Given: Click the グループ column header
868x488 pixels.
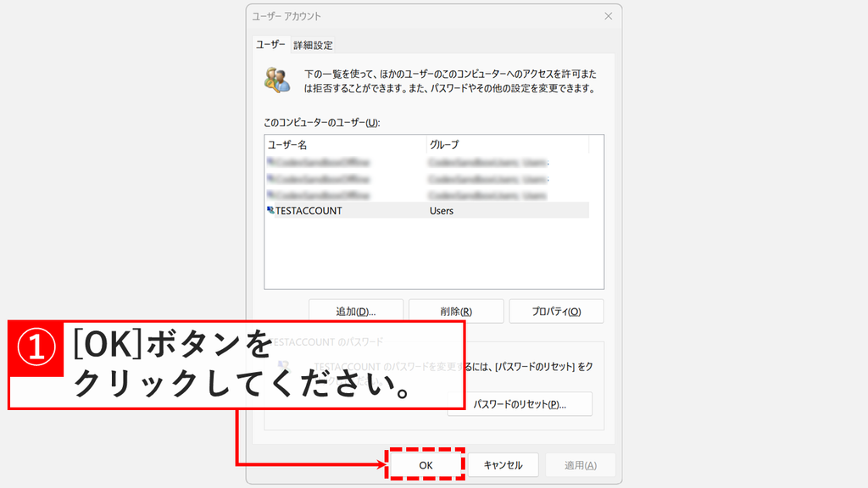Looking at the screenshot, I should (x=508, y=144).
